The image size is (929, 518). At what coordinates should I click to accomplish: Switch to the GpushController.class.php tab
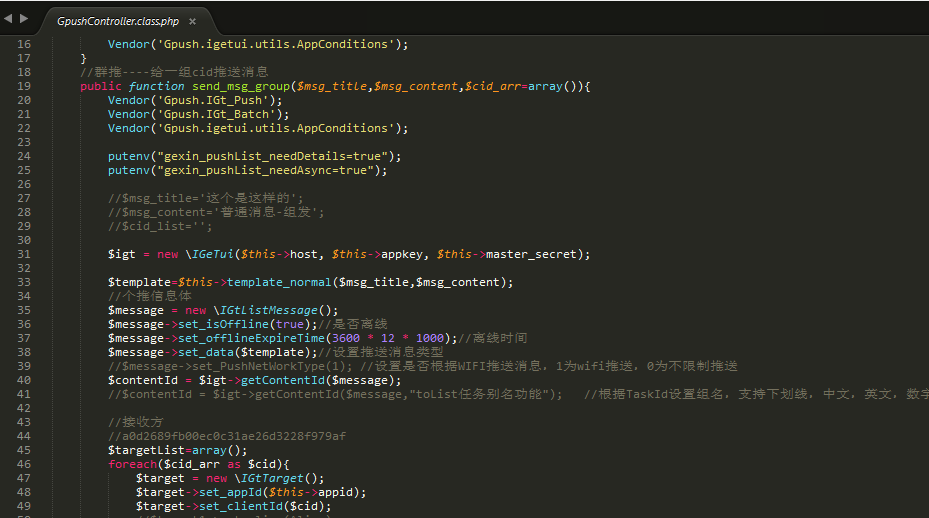click(x=117, y=21)
